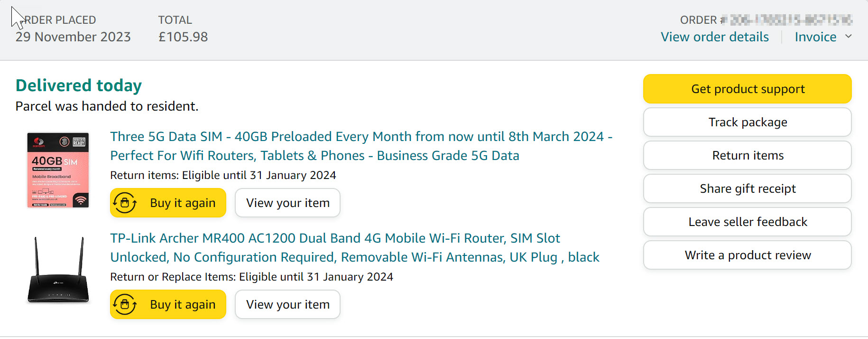Image resolution: width=868 pixels, height=339 pixels.
Task: Click Leave seller feedback
Action: [x=747, y=222]
